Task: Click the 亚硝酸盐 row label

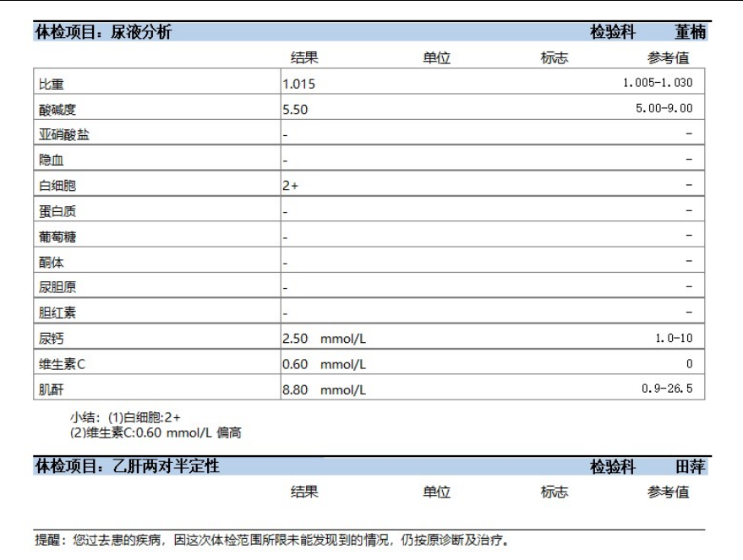Action: 63,135
